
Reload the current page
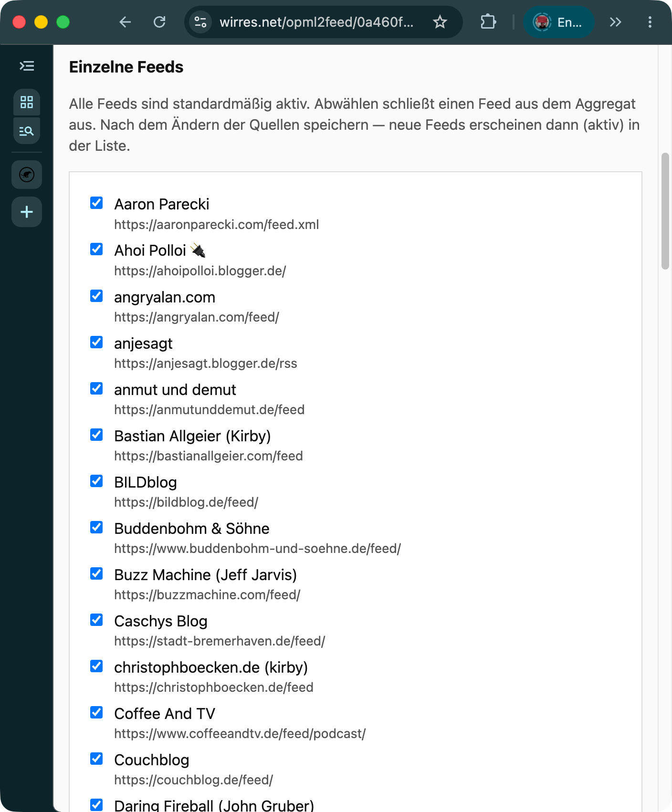click(159, 22)
